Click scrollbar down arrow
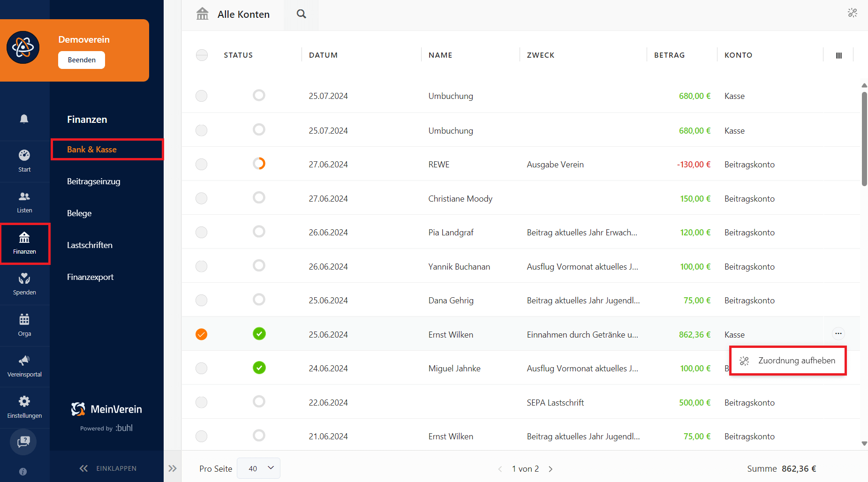Viewport: 868px width, 482px height. pos(864,444)
